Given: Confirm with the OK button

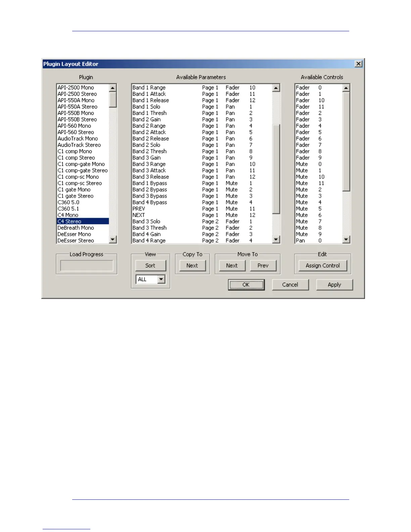Looking at the screenshot, I should pos(246,285).
